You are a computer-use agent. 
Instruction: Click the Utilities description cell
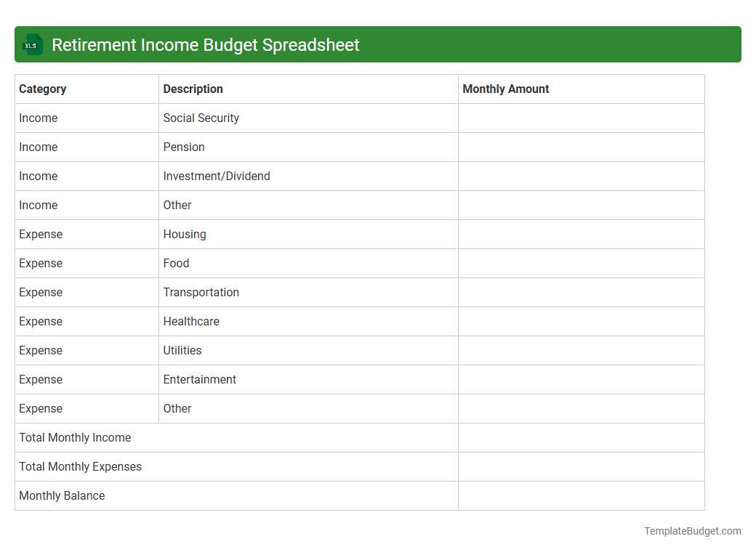click(x=182, y=350)
